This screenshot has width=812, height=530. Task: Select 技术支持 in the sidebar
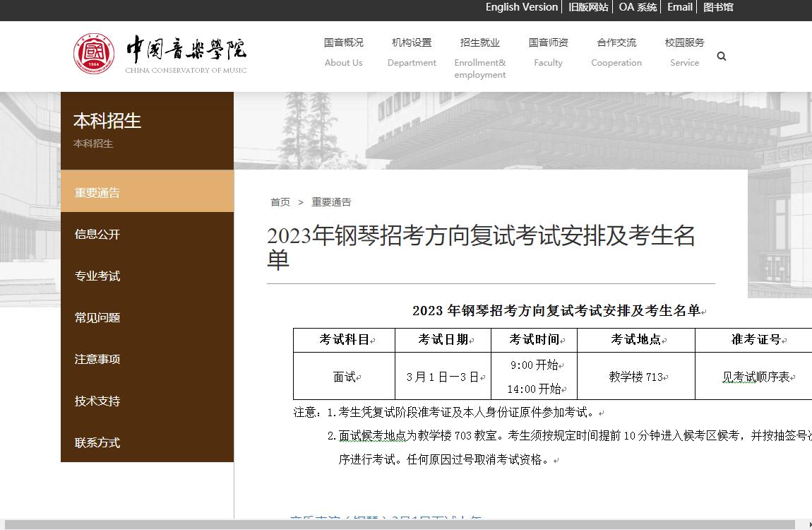point(147,401)
